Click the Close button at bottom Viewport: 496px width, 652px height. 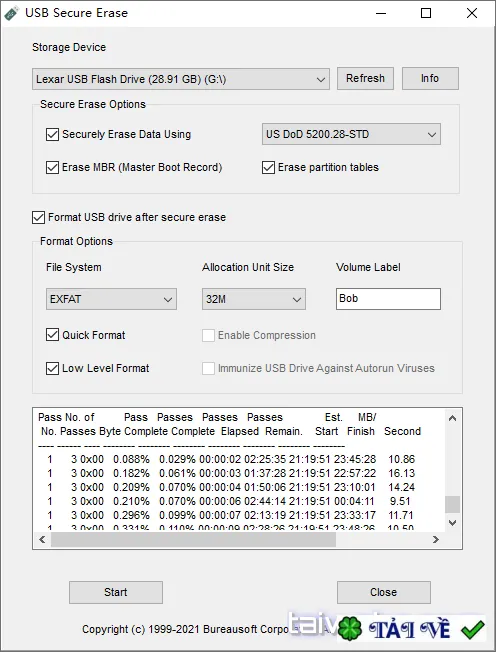(x=383, y=592)
